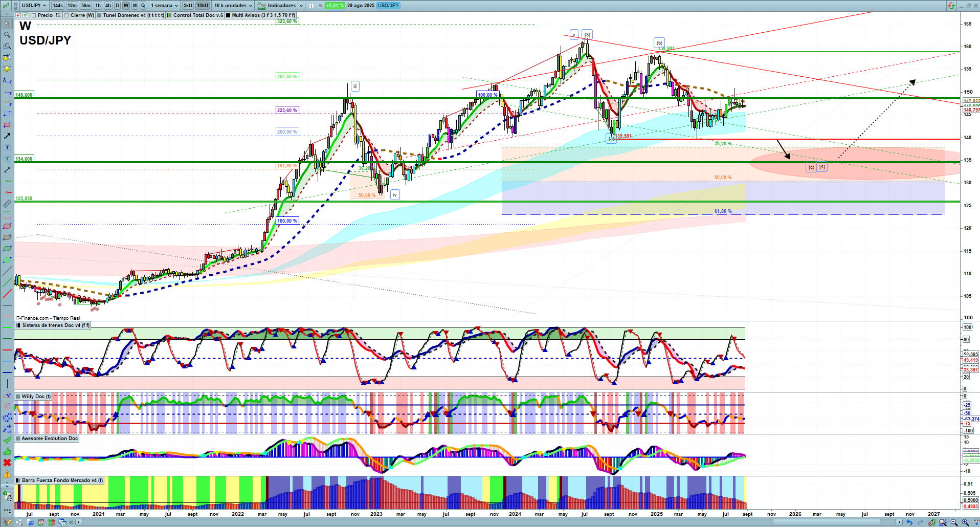Toggle the 10kU units button
Screen dimensions: 980x527
(x=203, y=6)
